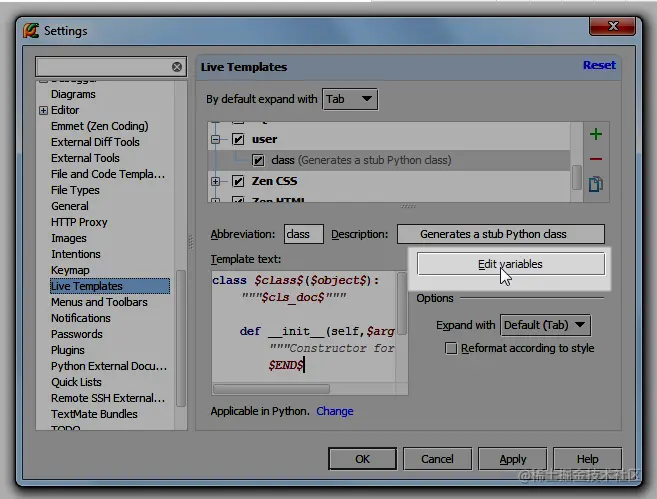Click the Apply button
657x499 pixels.
coord(512,459)
